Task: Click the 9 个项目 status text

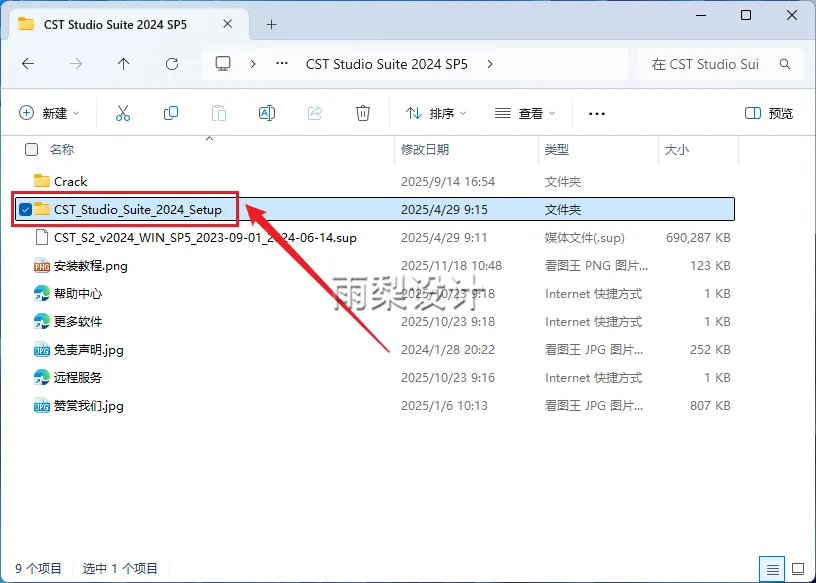Action: pos(39,568)
